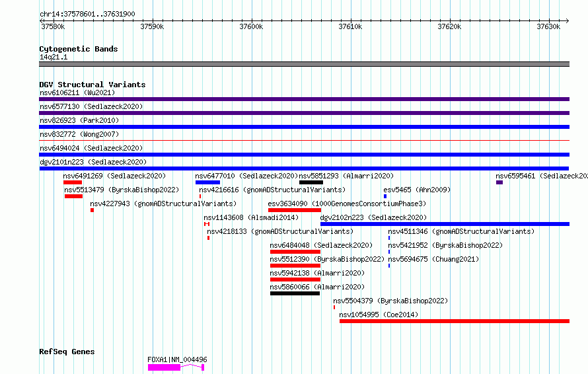Screen dimensions: 588x374
Task: Click the nsv5851293 (Almarri2020) label text
Action: coord(346,176)
